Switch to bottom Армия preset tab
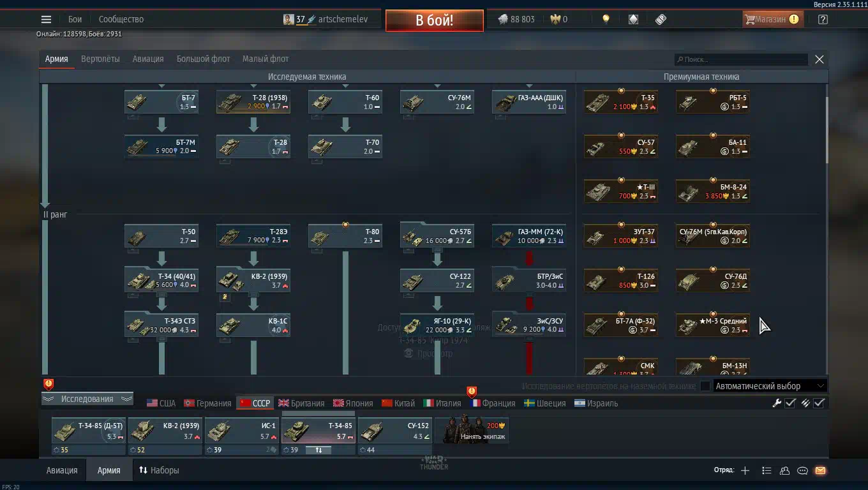The width and height of the screenshot is (868, 490). point(109,470)
